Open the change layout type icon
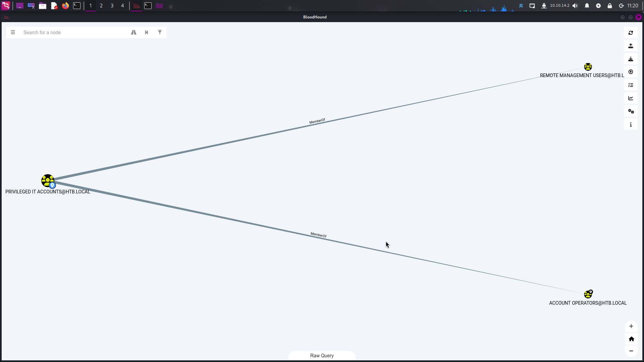644x362 pixels. coord(631,85)
